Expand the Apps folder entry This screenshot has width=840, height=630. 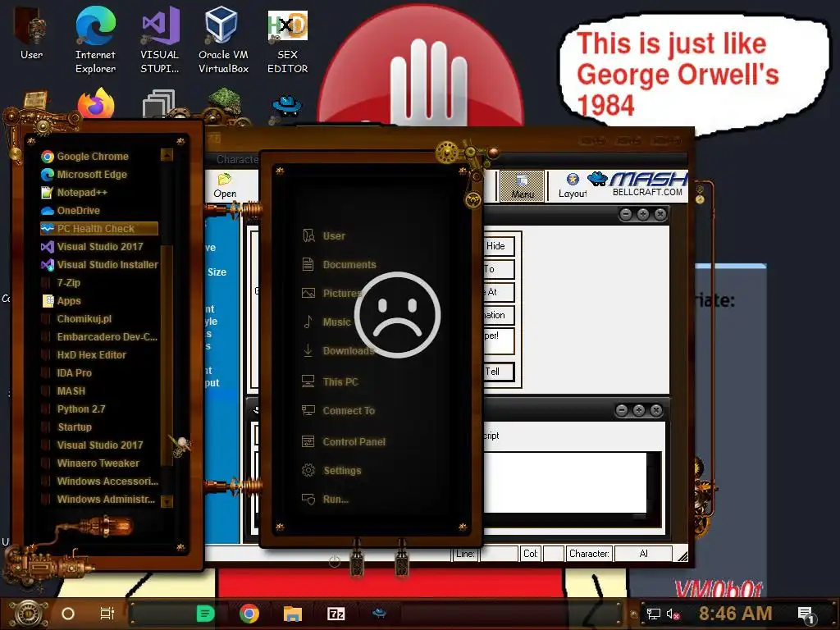click(x=99, y=301)
